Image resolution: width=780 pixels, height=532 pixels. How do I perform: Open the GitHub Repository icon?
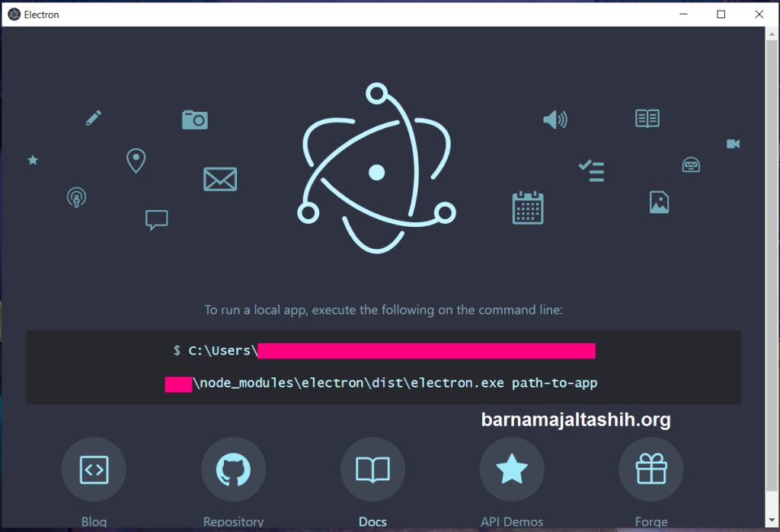233,469
